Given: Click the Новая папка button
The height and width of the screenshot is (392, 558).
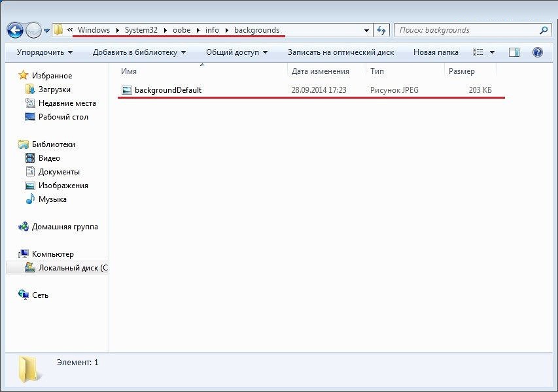Looking at the screenshot, I should 436,52.
